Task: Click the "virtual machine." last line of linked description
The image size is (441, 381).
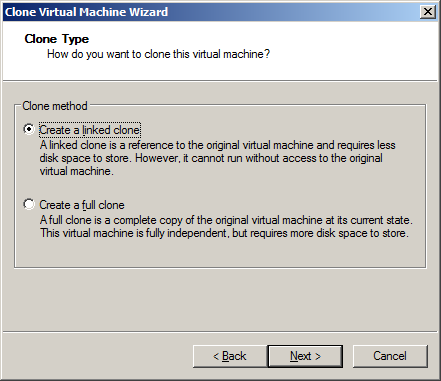Action: tap(77, 171)
